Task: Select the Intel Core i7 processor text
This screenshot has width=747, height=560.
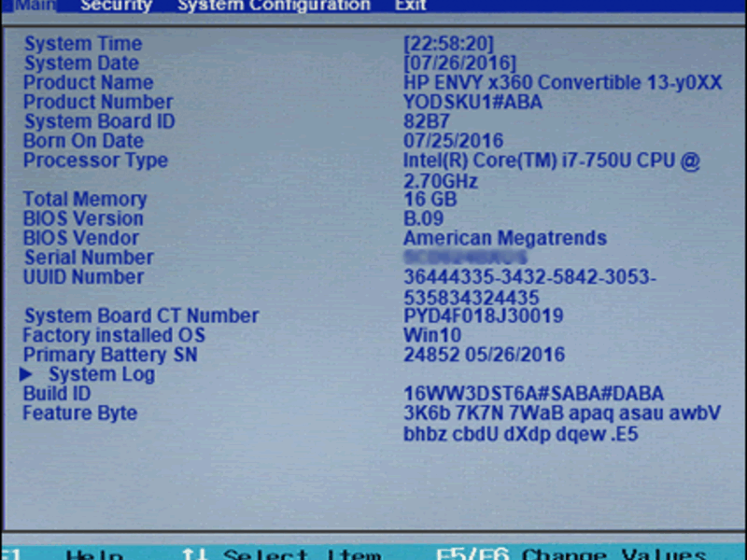Action: point(552,161)
